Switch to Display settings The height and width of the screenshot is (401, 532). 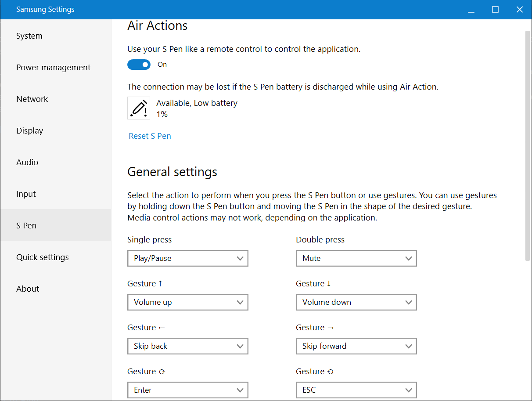coord(56,131)
